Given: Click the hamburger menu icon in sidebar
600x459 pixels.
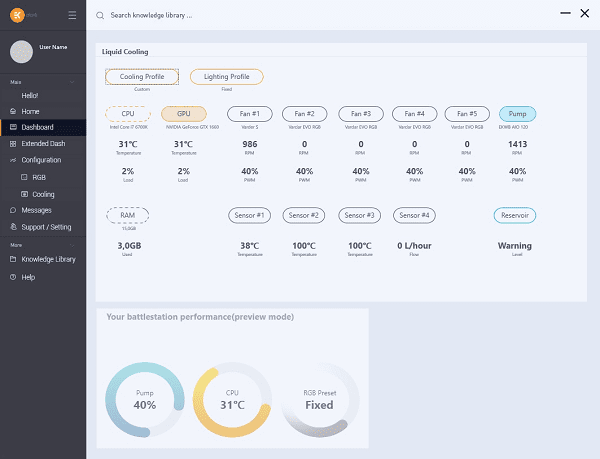Looking at the screenshot, I should tap(71, 15).
